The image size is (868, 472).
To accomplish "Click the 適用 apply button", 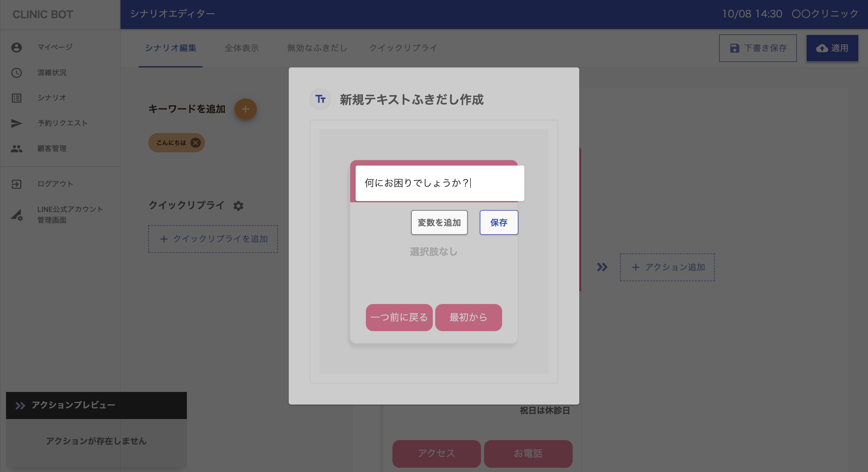I will (832, 48).
